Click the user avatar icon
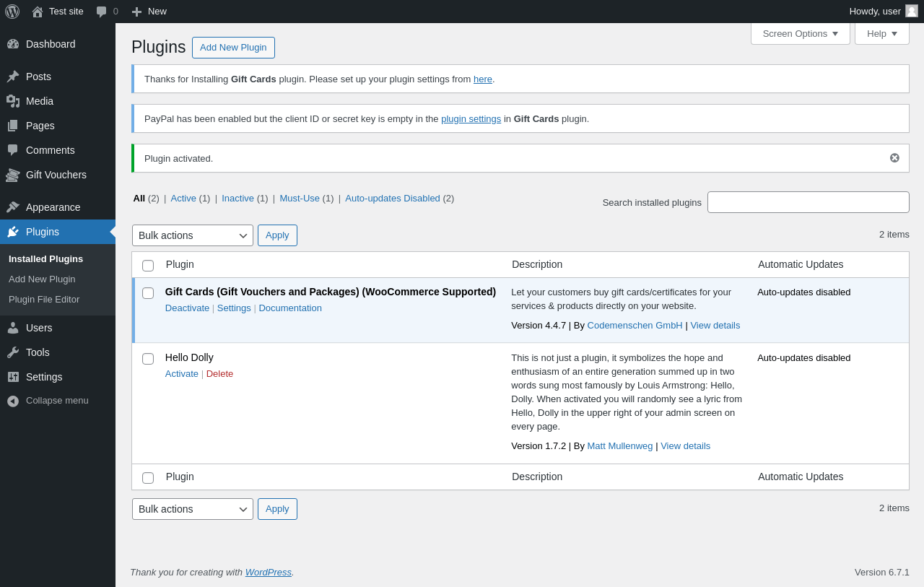Image resolution: width=924 pixels, height=587 pixels. (x=912, y=11)
